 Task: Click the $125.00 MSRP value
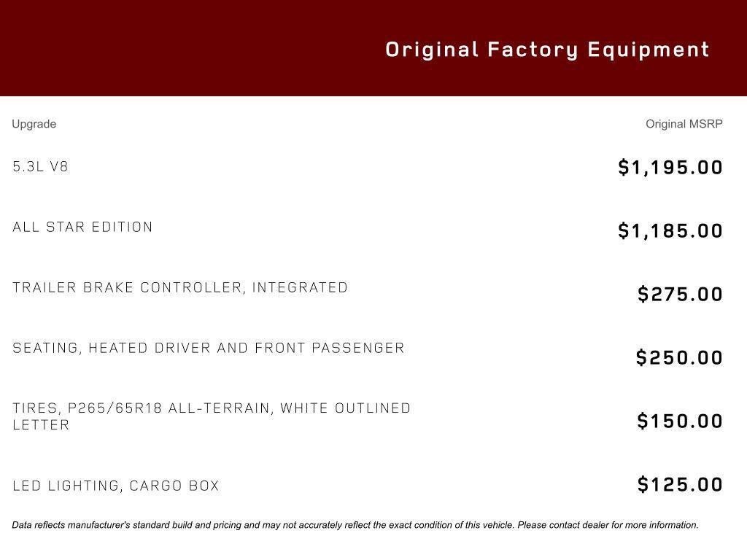coord(680,484)
